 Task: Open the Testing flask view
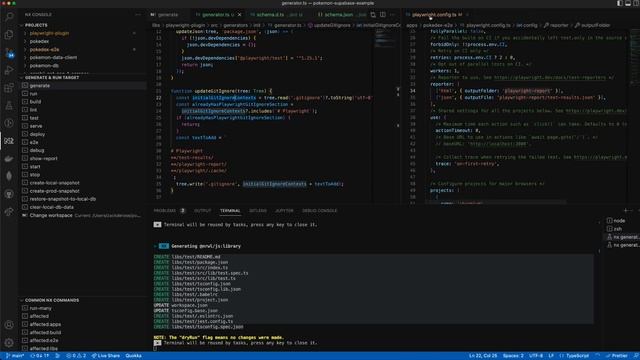pyautogui.click(x=9, y=105)
